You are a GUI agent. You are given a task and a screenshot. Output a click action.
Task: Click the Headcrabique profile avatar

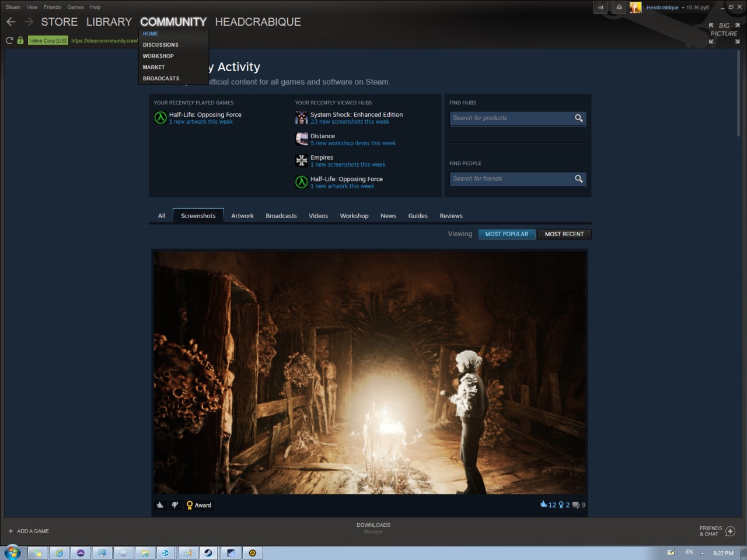636,8
